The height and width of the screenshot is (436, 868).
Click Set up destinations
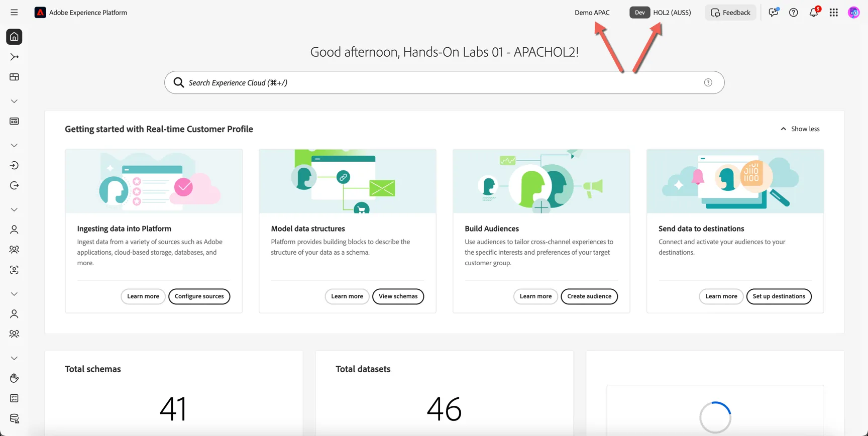779,296
